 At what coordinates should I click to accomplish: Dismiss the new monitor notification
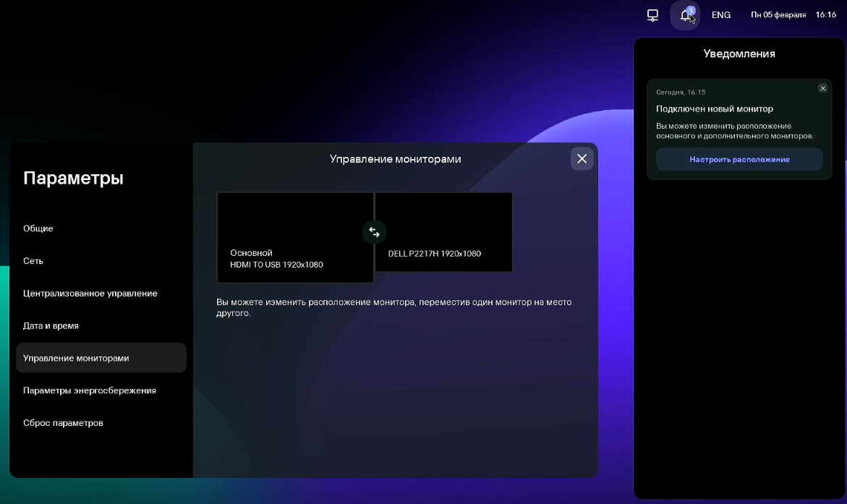pos(822,87)
